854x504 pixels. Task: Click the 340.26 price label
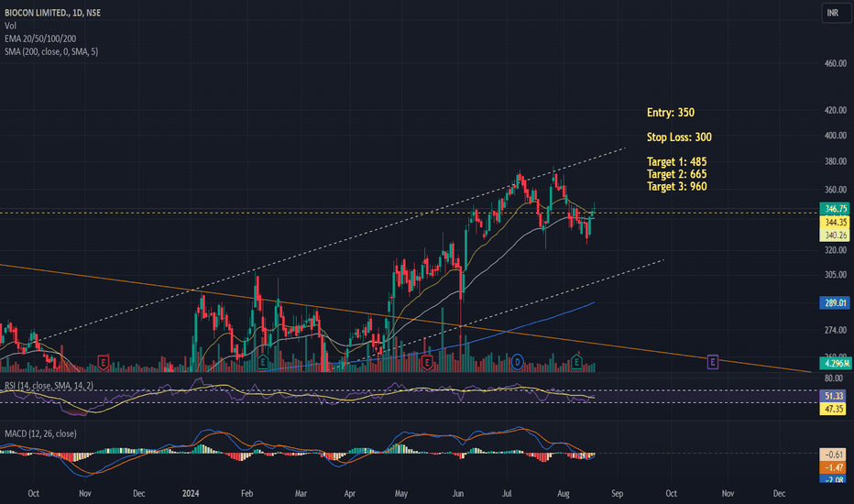(x=835, y=236)
